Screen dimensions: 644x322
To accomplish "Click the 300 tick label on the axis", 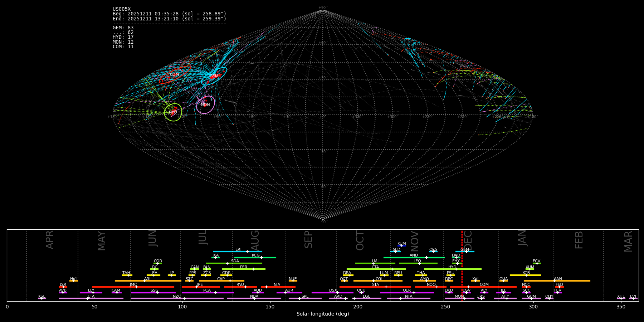I will click(533, 307).
